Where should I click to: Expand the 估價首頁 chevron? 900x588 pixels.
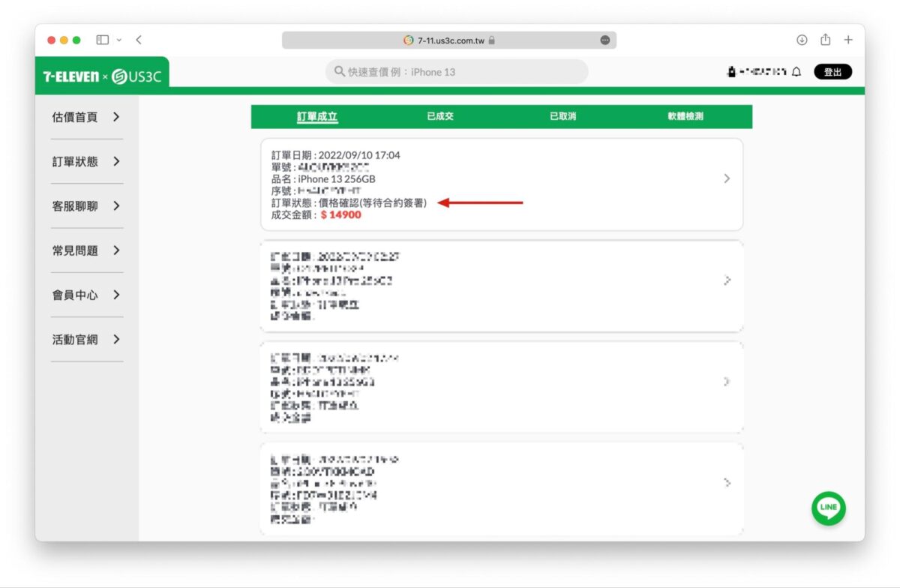pyautogui.click(x=116, y=117)
